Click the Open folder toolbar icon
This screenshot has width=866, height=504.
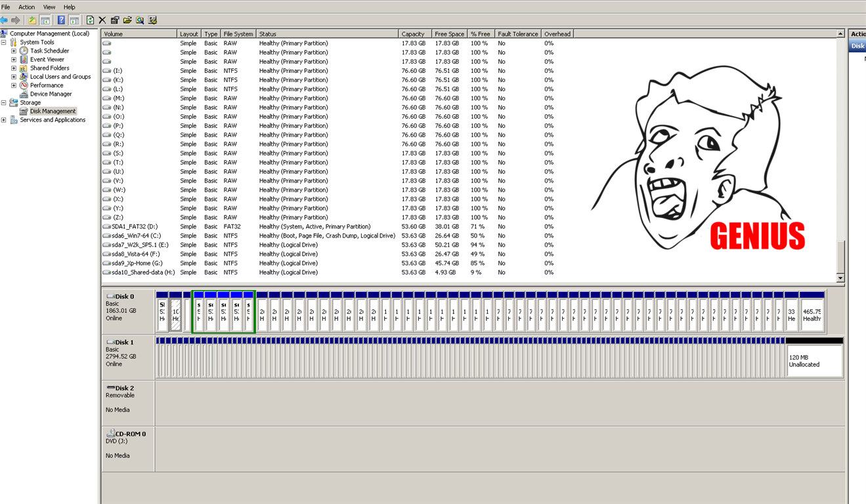pos(127,20)
